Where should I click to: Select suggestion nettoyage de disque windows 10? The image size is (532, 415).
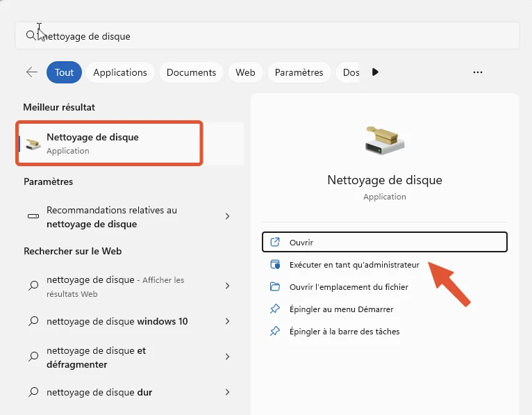click(131, 321)
